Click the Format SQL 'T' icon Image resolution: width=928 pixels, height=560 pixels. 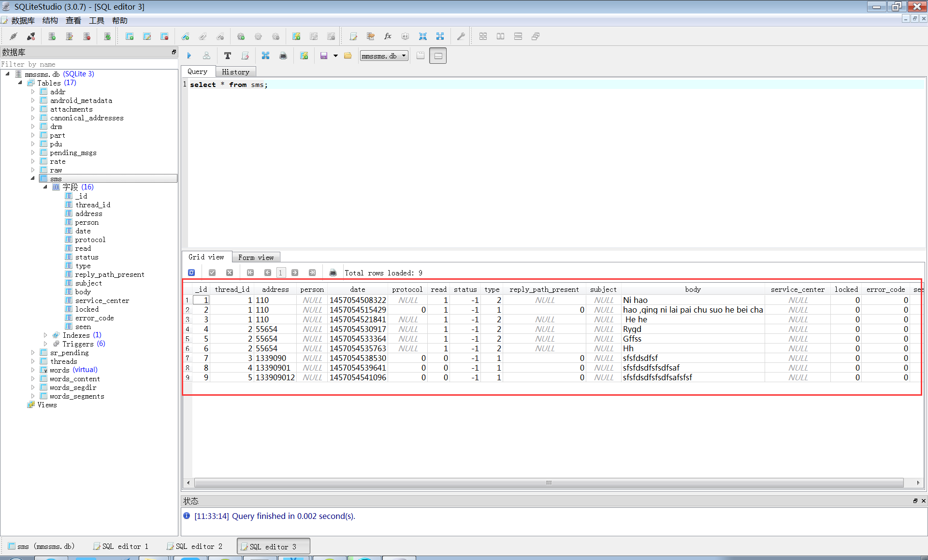pyautogui.click(x=228, y=56)
